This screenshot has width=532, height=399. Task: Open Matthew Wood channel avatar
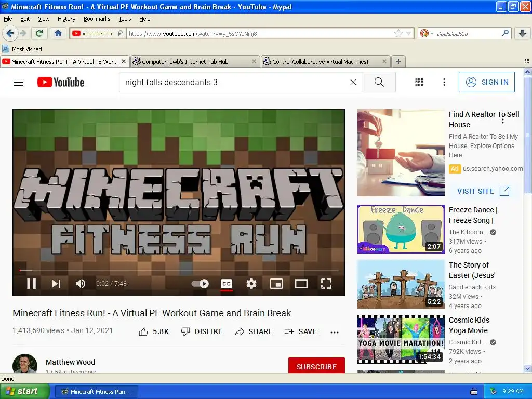pyautogui.click(x=25, y=364)
